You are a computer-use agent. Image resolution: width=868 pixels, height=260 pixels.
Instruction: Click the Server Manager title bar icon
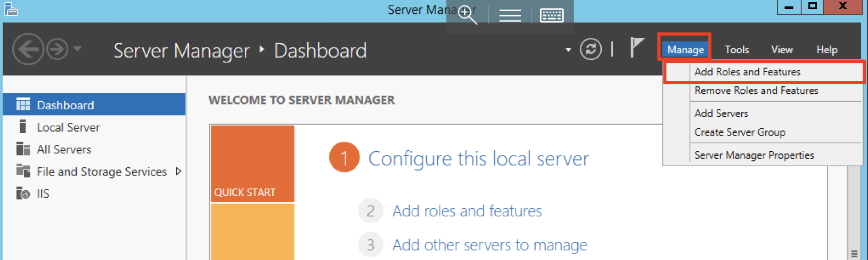[11, 9]
